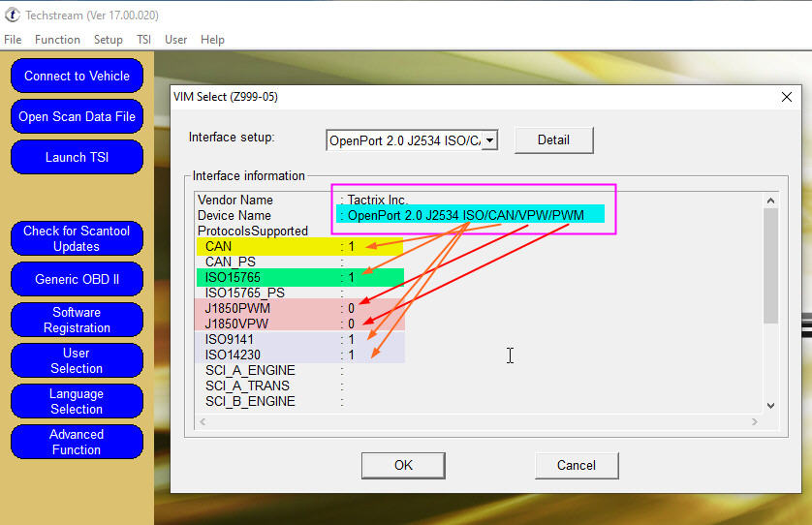The height and width of the screenshot is (525, 812).
Task: Click Connect to Vehicle button
Action: [x=77, y=76]
